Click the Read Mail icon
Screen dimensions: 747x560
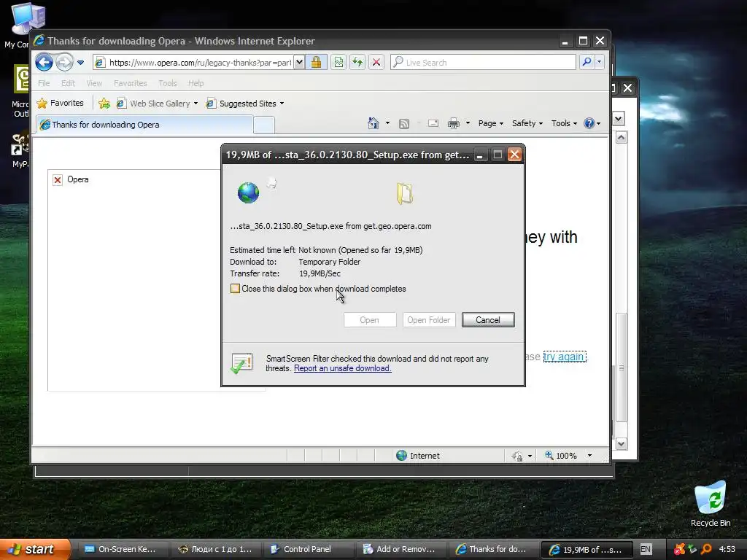[x=433, y=123]
